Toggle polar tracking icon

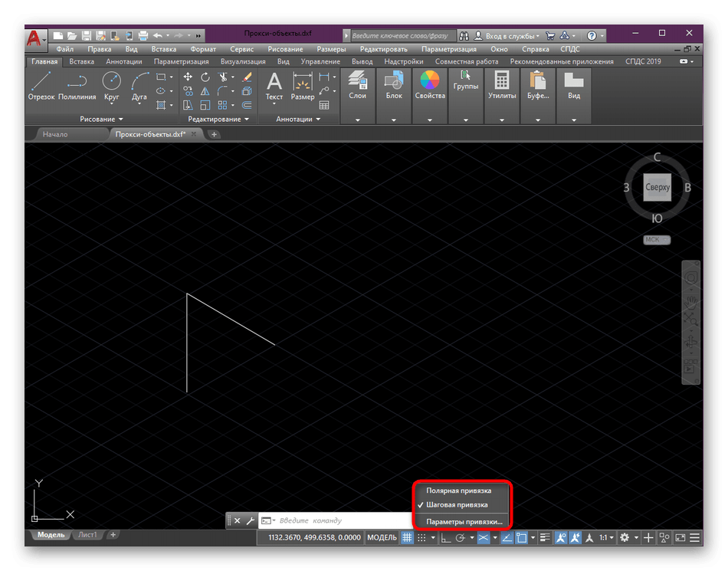click(461, 537)
